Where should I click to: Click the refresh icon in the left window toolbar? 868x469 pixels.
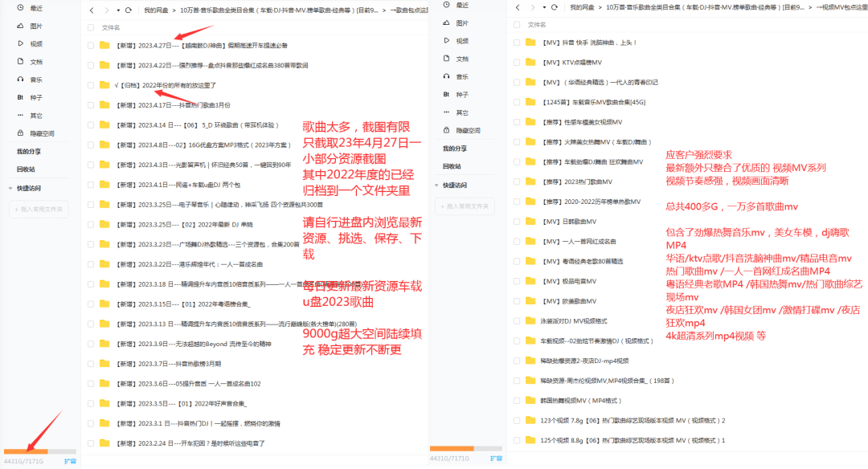point(129,10)
